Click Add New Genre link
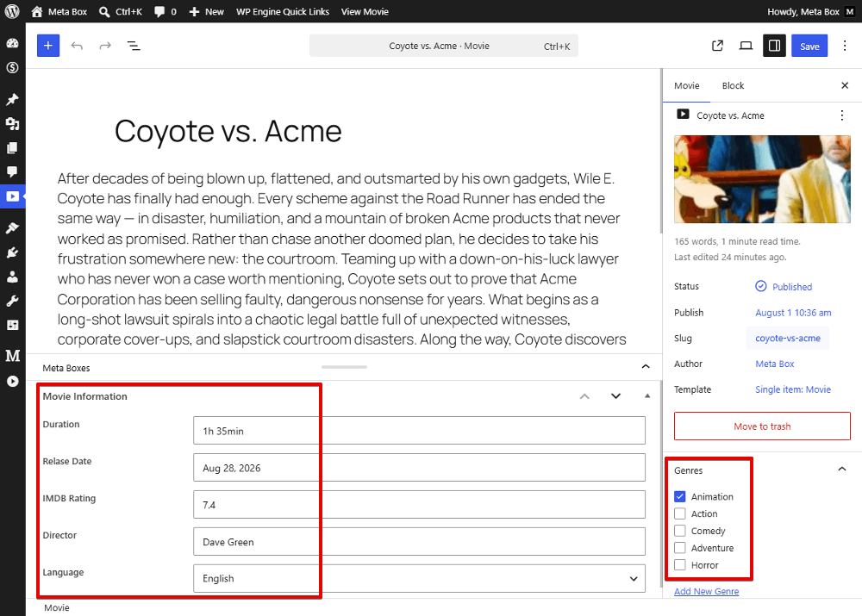The image size is (862, 616). (x=707, y=591)
